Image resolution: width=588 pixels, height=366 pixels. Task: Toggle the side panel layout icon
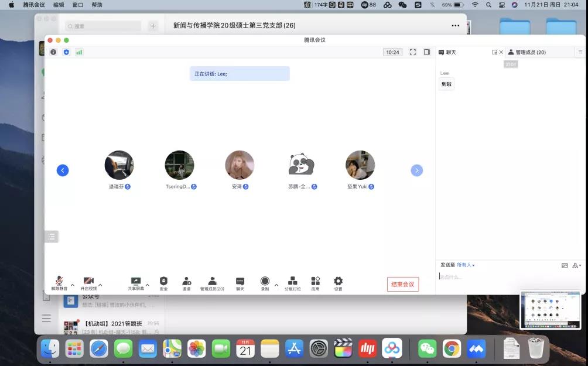click(427, 52)
